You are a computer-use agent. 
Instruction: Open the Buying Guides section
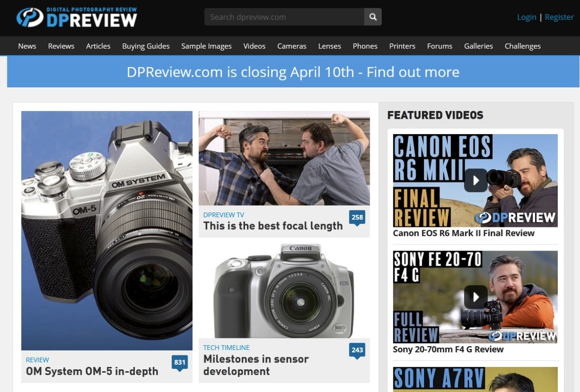coord(145,46)
